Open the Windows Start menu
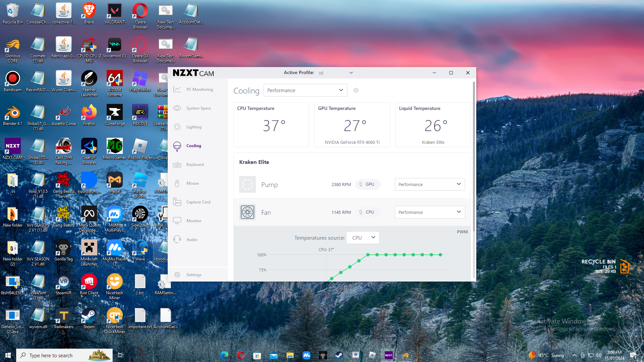Image resolution: width=644 pixels, height=362 pixels. 8,355
